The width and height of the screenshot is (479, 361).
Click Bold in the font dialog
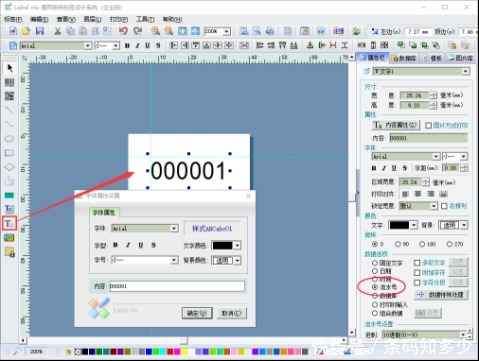click(x=116, y=245)
